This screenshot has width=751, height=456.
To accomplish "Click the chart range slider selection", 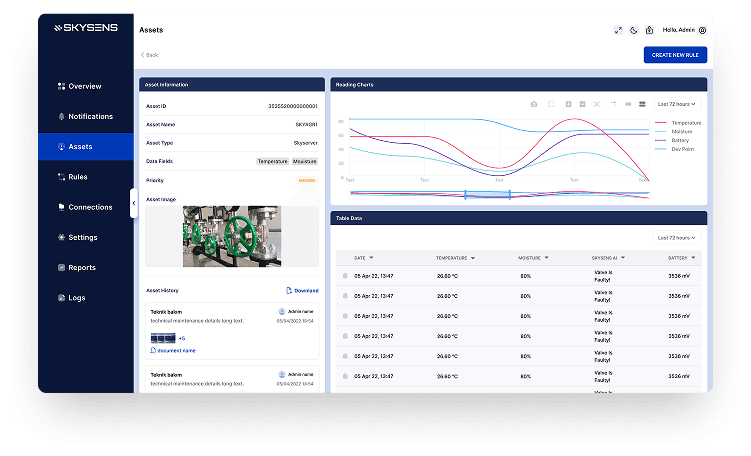I will click(x=487, y=194).
